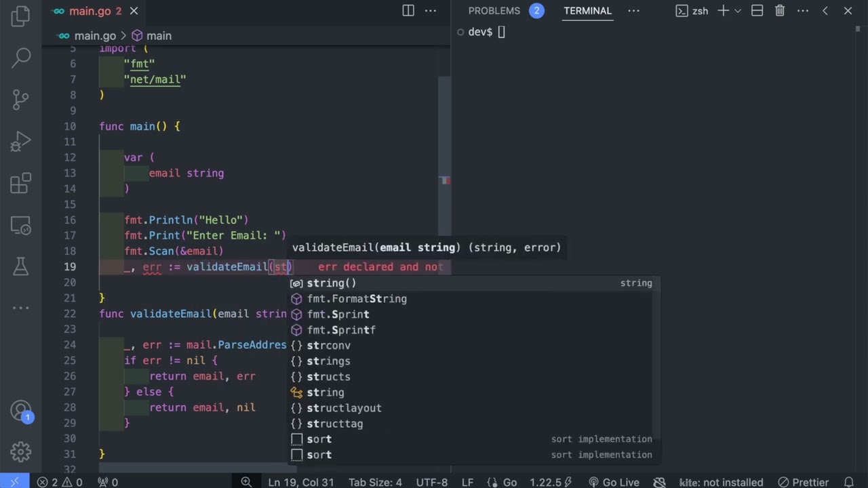Screen dimensions: 868x488
Task: Click the terminal prompt input area
Action: (x=502, y=32)
